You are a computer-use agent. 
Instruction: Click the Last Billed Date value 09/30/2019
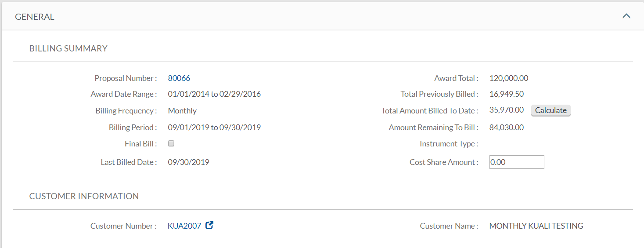point(188,162)
